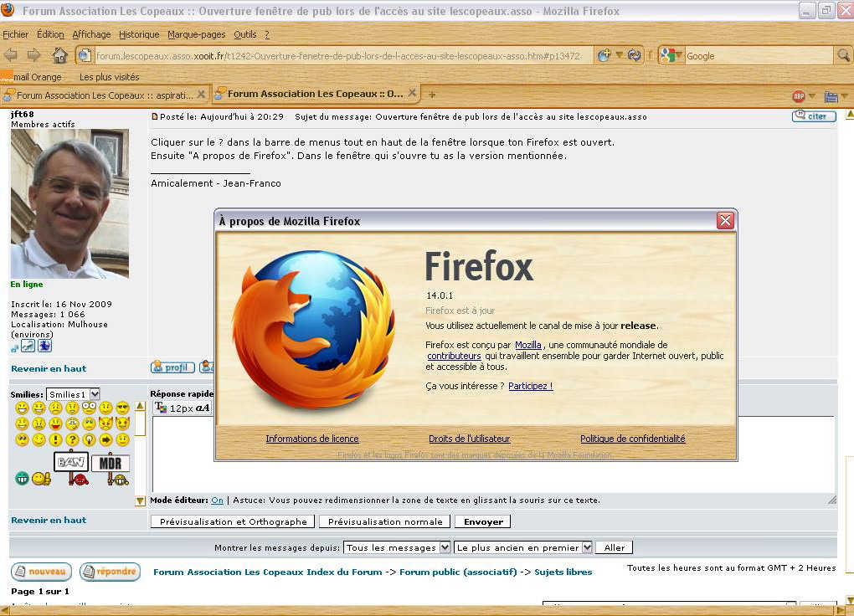Open the Adblock Plus ABP icon
854x616 pixels.
pos(799,96)
